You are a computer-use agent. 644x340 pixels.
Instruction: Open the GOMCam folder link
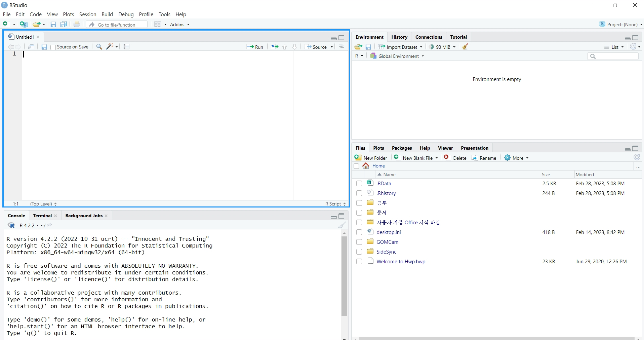387,242
